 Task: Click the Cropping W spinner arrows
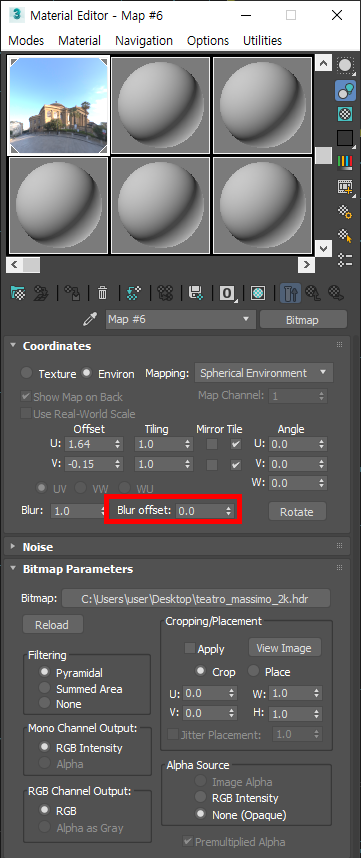(x=316, y=693)
